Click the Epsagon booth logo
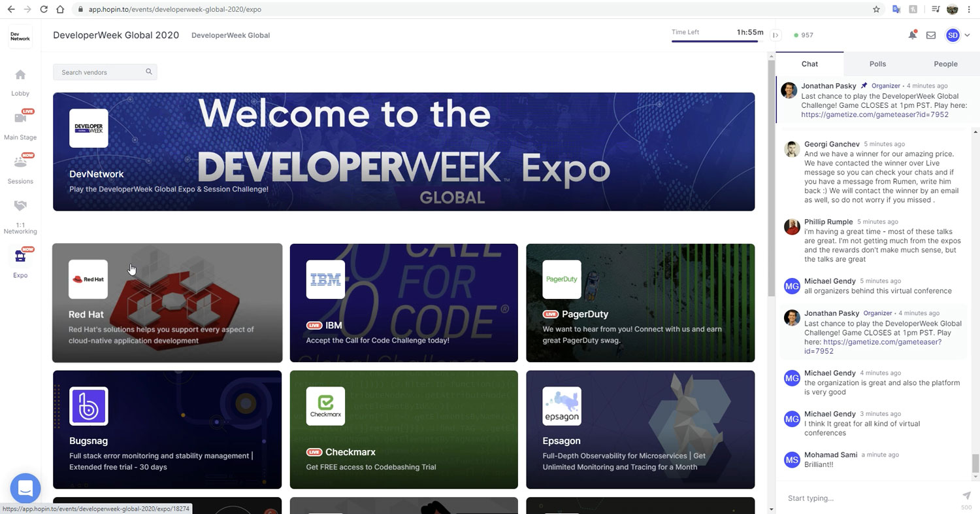Screen dimensions: 980x514 tap(562, 406)
